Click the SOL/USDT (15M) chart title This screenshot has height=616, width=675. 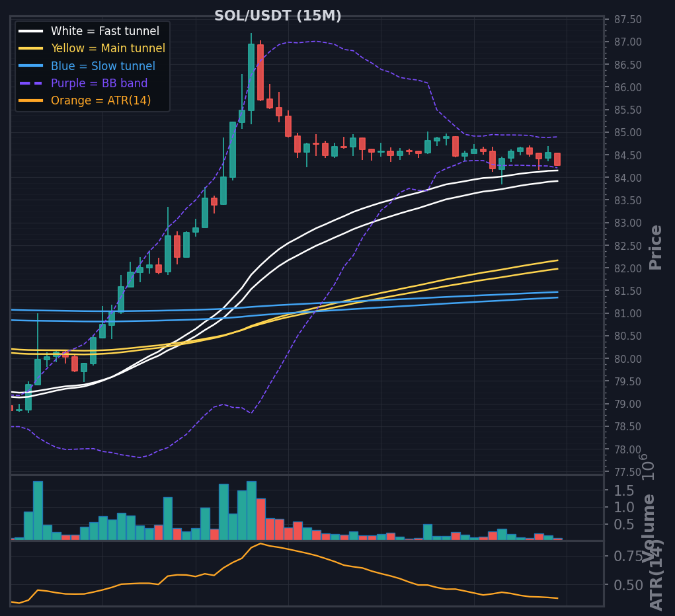[278, 16]
